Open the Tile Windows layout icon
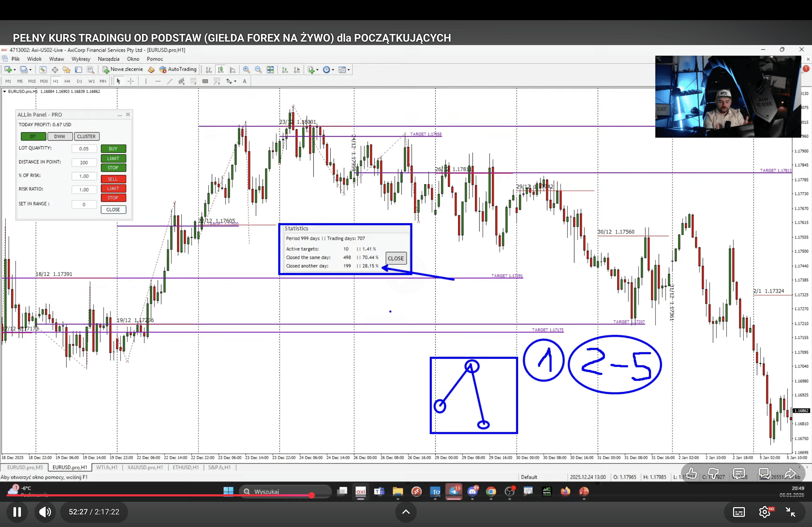 coord(270,69)
